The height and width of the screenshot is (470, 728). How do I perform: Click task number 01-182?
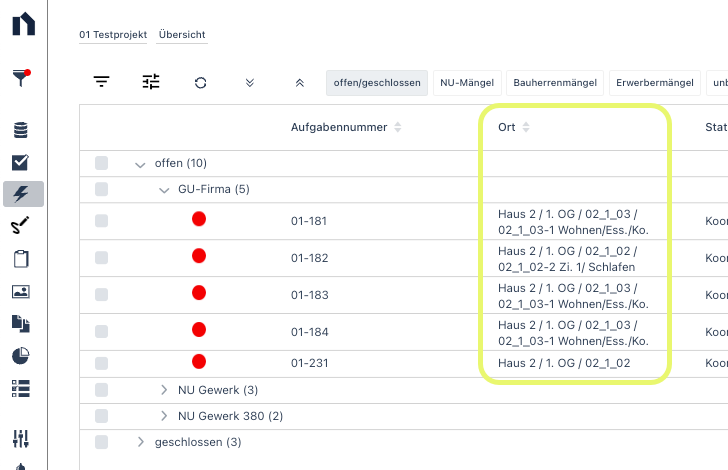309,258
